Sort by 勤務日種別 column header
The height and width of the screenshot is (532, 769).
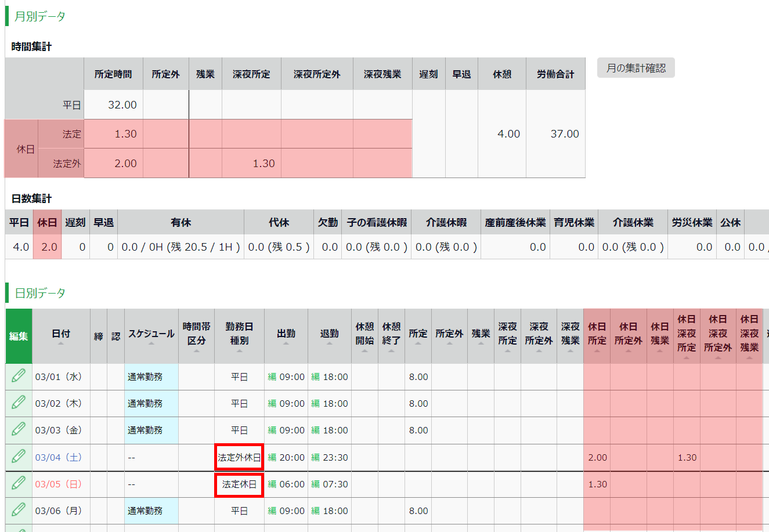[239, 335]
